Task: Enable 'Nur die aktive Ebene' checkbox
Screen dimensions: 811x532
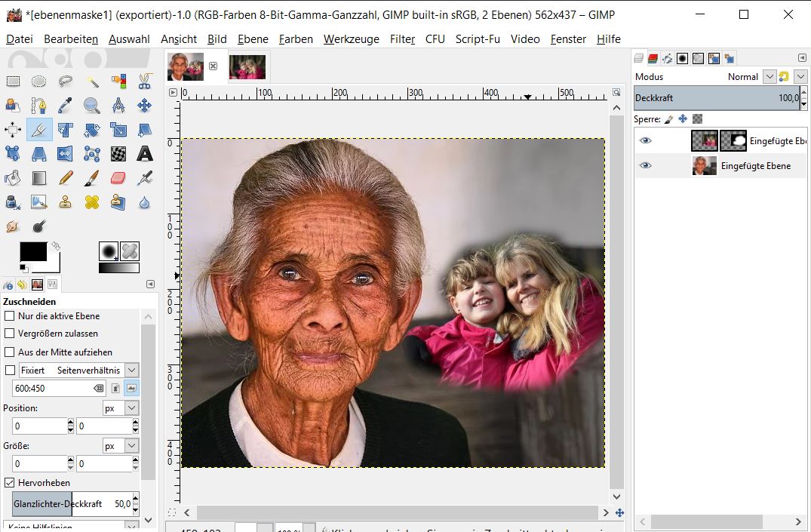Action: pos(10,316)
